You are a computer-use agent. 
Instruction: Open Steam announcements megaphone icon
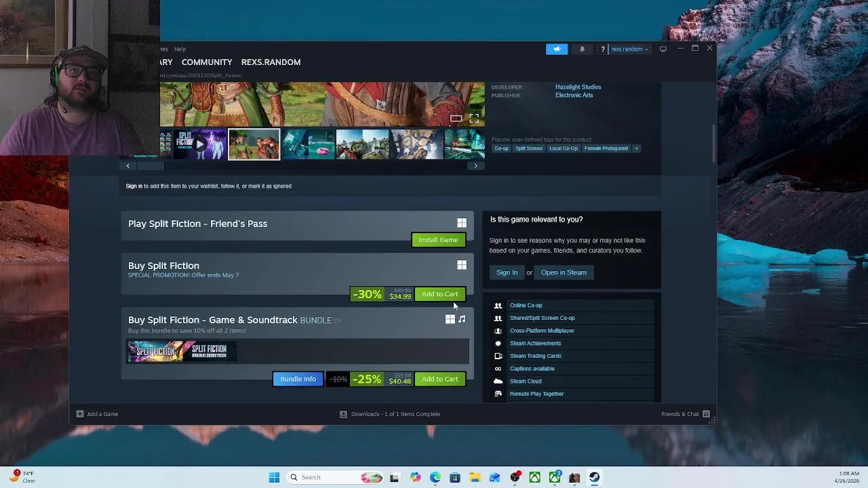pos(557,49)
